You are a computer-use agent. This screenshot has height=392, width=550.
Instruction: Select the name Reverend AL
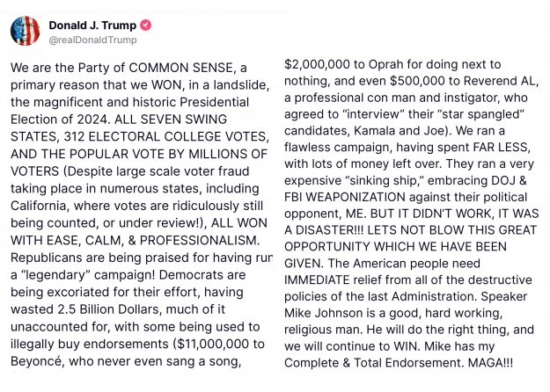[x=500, y=81]
